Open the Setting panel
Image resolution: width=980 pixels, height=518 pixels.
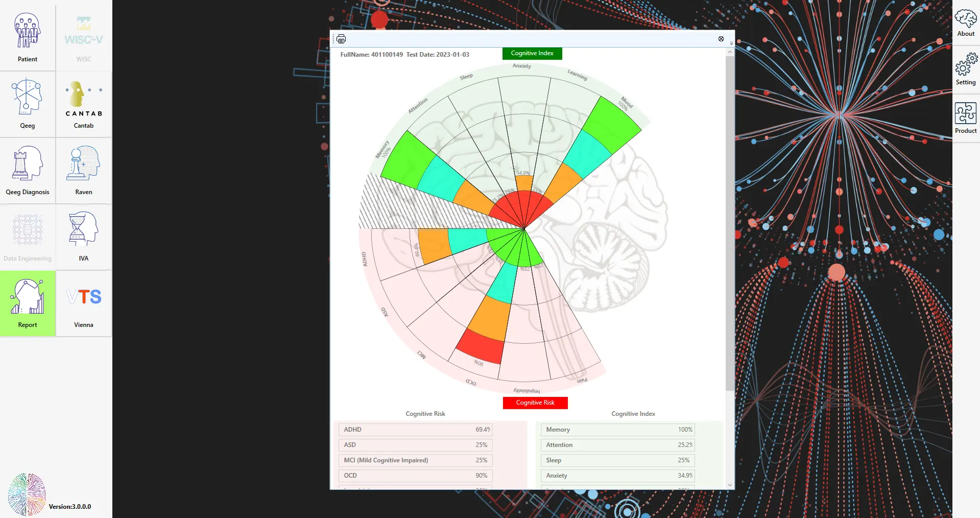966,69
